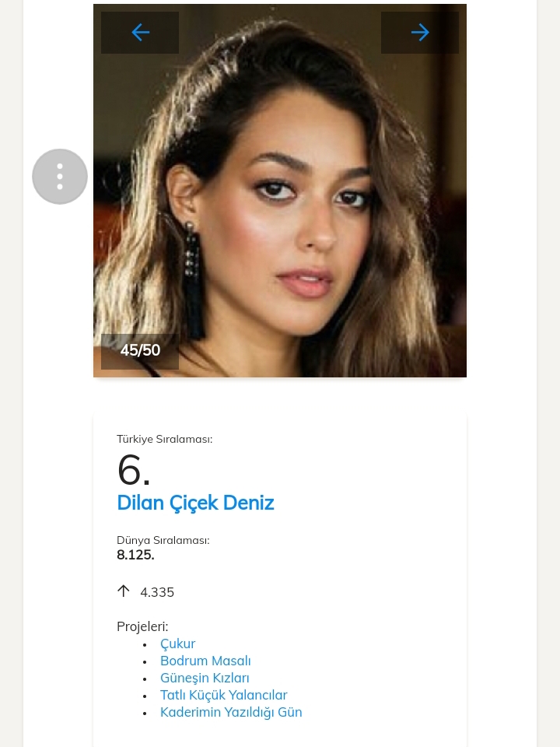Click the upward rank change arrow icon
The image size is (560, 747).
coord(124,591)
